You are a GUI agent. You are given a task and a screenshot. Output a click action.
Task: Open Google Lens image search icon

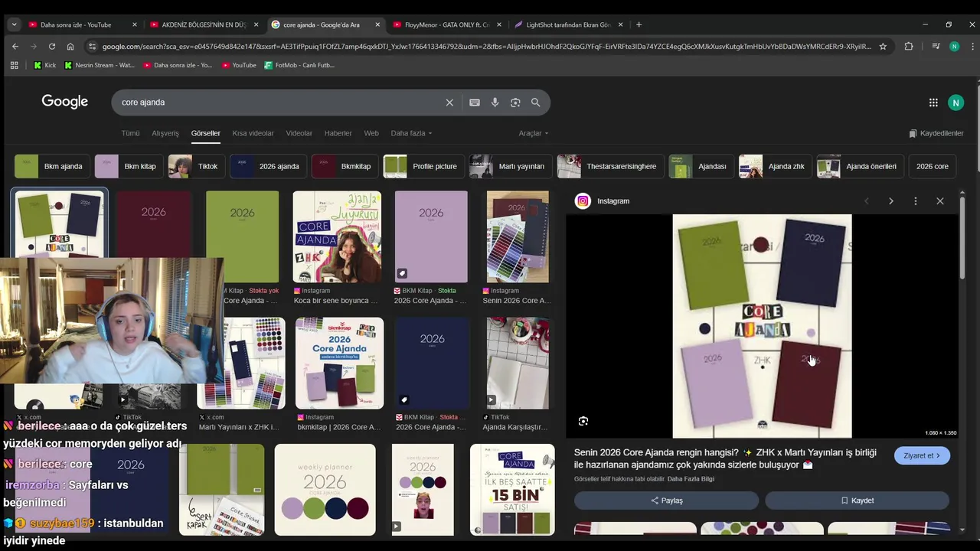(515, 103)
